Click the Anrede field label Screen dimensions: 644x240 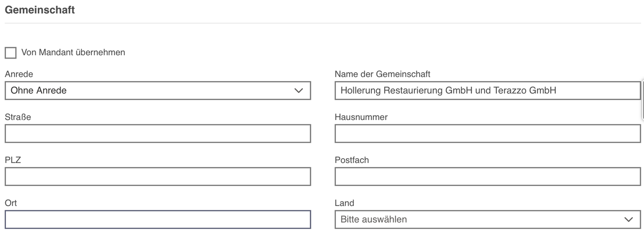pyautogui.click(x=19, y=74)
